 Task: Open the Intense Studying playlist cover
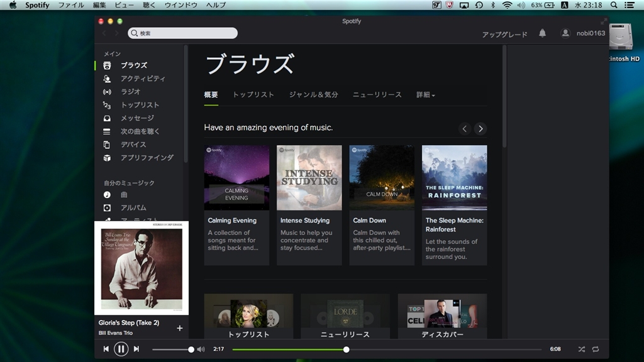(x=309, y=178)
